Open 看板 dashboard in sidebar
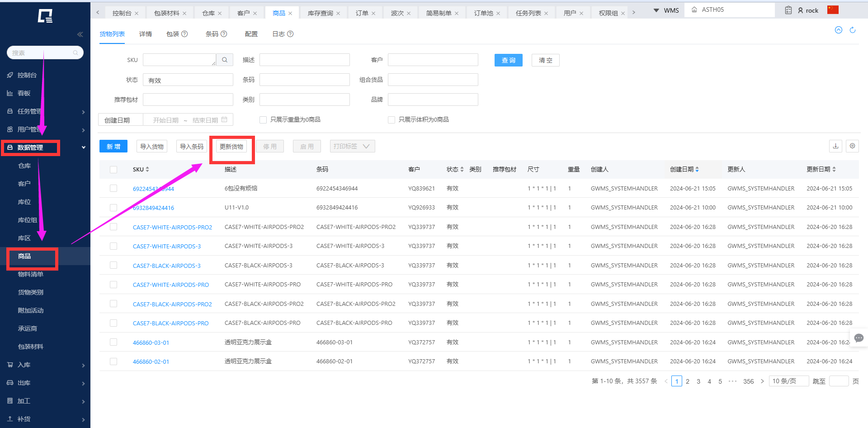 click(x=24, y=93)
